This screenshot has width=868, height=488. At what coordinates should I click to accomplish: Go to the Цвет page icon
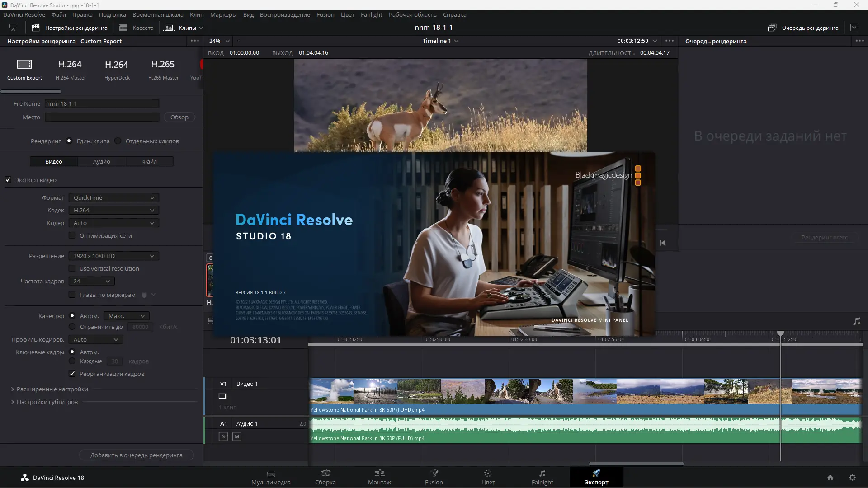(x=488, y=474)
